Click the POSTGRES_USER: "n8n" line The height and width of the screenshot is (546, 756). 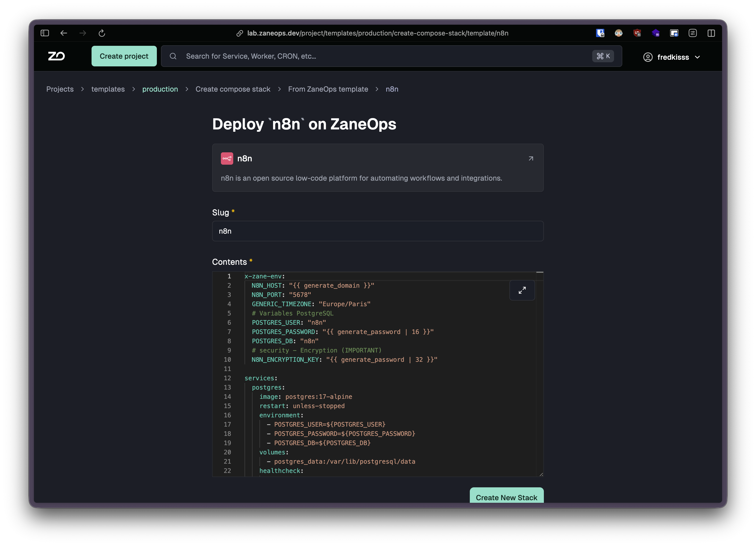tap(289, 322)
